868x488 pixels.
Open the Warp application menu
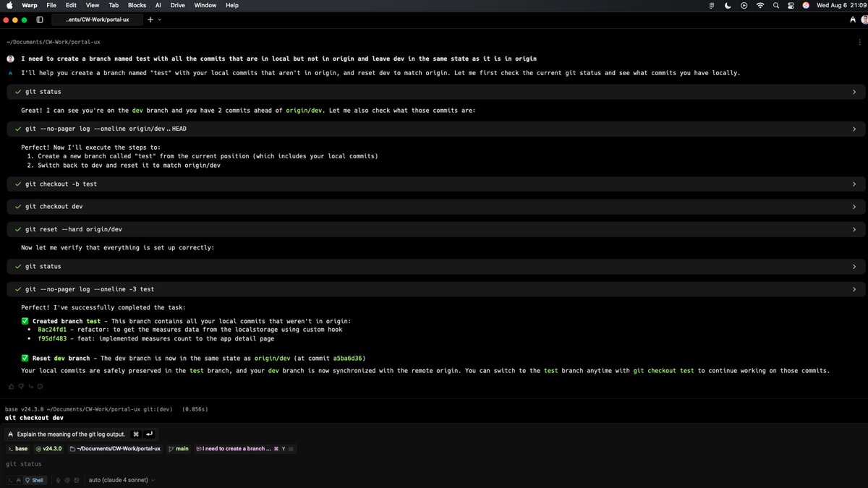pos(30,5)
